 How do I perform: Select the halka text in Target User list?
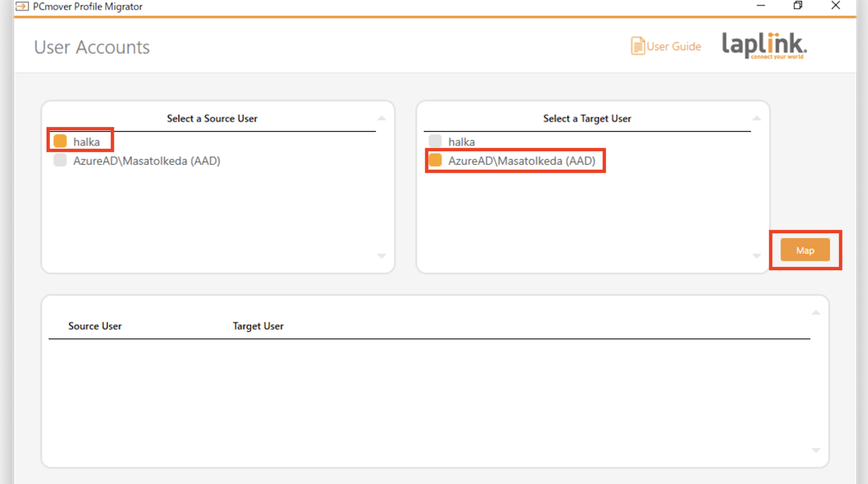click(x=461, y=142)
